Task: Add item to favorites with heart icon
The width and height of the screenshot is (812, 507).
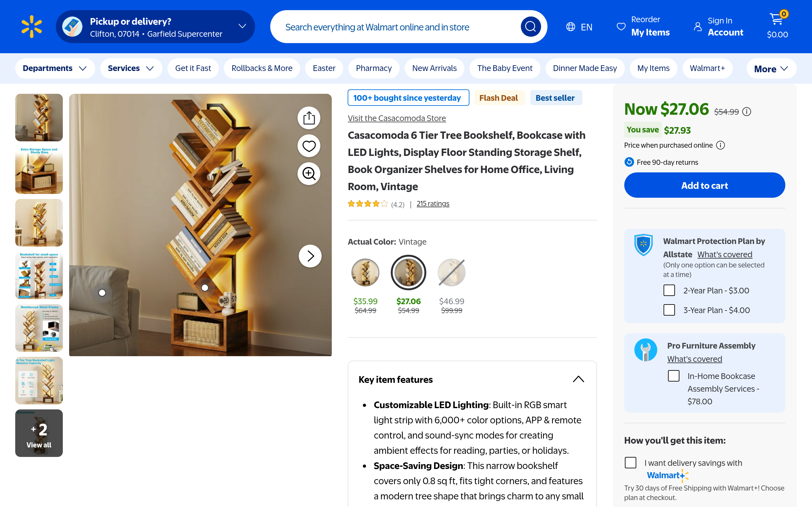Action: point(309,146)
